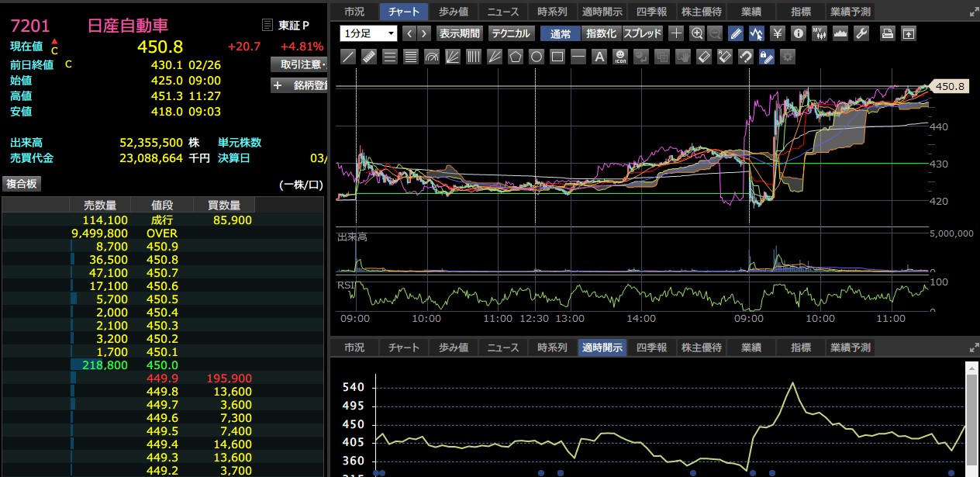This screenshot has height=477, width=980.
Task: Open chart settings wrench icon
Action: click(x=861, y=33)
